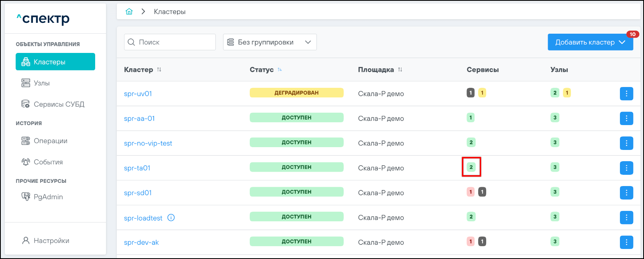Sort table by Статус column icon
644x259 pixels.
pyautogui.click(x=280, y=70)
